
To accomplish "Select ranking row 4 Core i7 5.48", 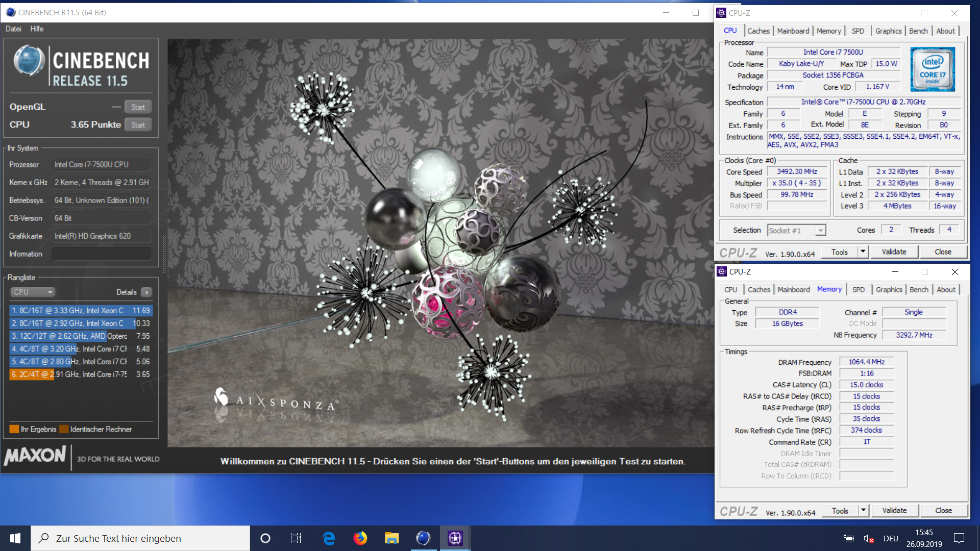I will 81,349.
